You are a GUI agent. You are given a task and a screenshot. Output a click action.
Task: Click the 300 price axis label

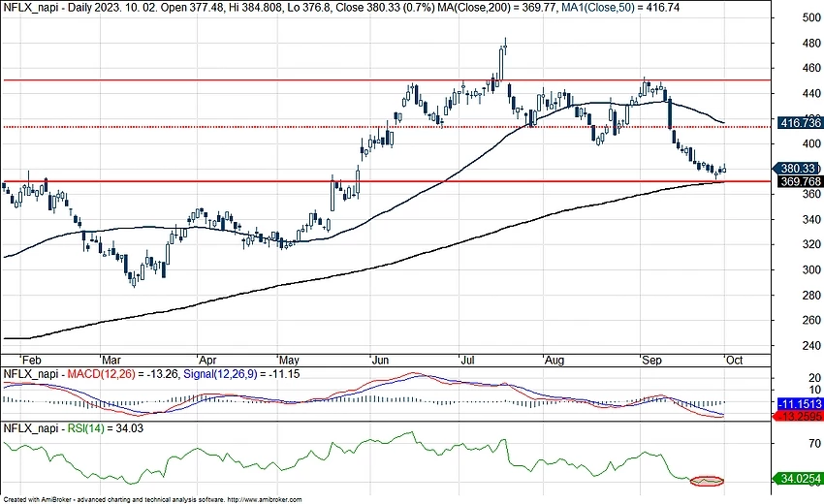tap(811, 269)
